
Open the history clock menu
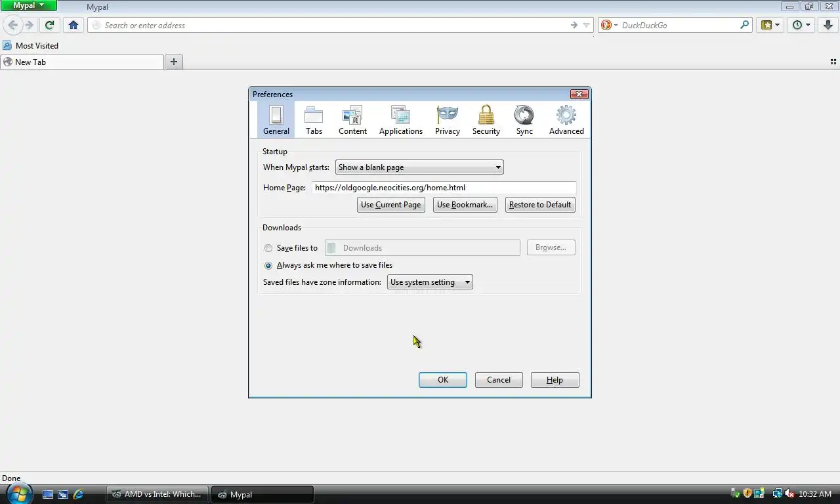click(x=801, y=25)
